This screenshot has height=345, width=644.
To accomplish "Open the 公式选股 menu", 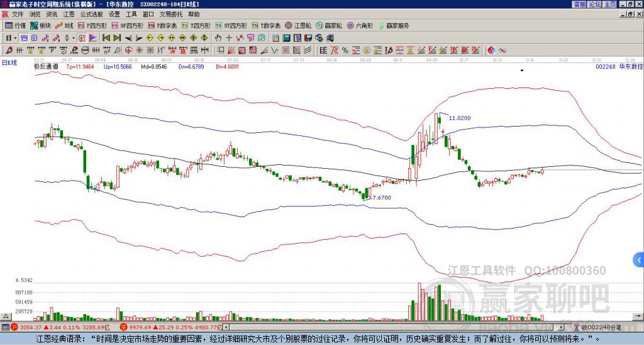I will point(92,14).
